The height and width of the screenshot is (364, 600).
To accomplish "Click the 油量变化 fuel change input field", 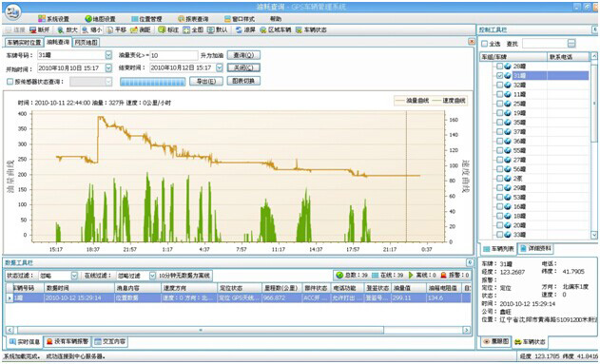I will [174, 55].
